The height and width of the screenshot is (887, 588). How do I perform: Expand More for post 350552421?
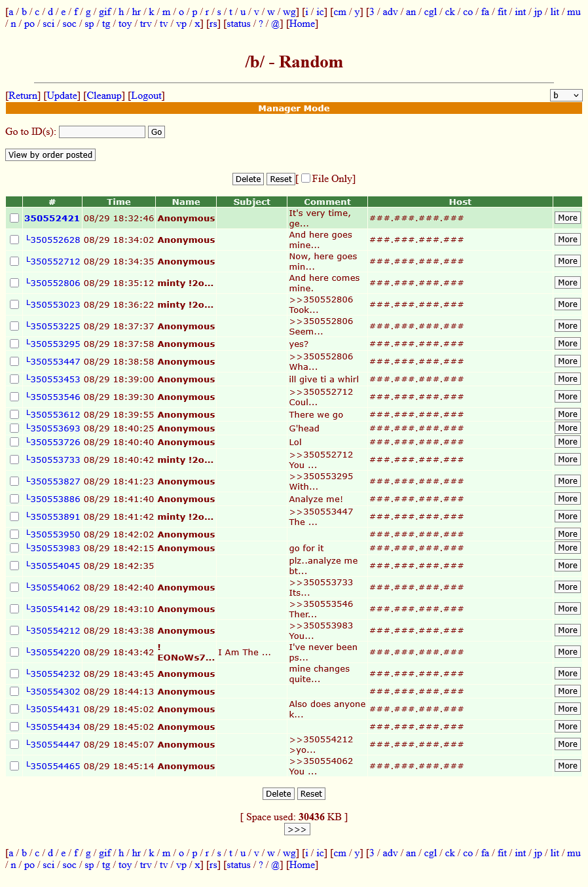coord(567,218)
